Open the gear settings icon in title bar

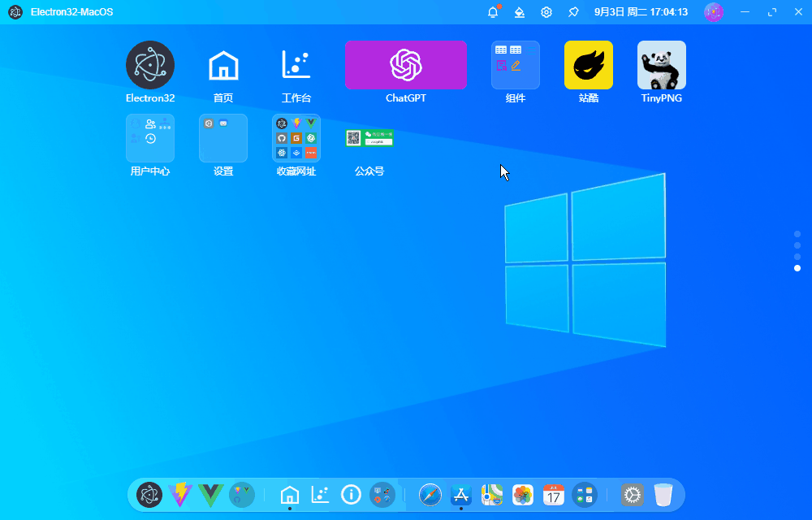pyautogui.click(x=546, y=12)
